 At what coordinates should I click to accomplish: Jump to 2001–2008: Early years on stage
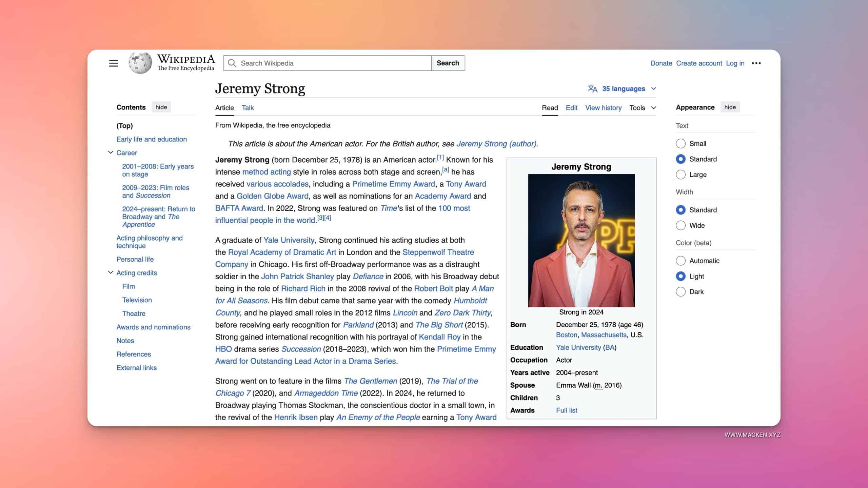[158, 170]
